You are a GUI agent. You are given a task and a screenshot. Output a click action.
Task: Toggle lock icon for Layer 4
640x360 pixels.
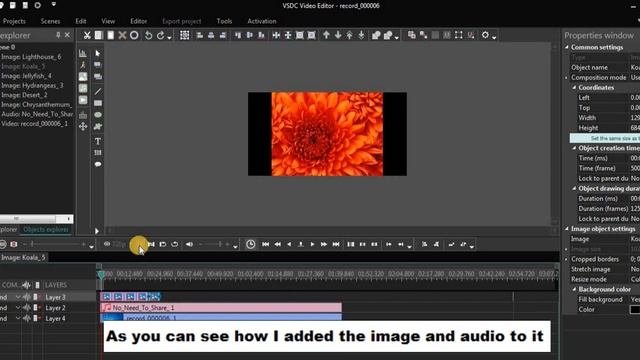(37, 318)
